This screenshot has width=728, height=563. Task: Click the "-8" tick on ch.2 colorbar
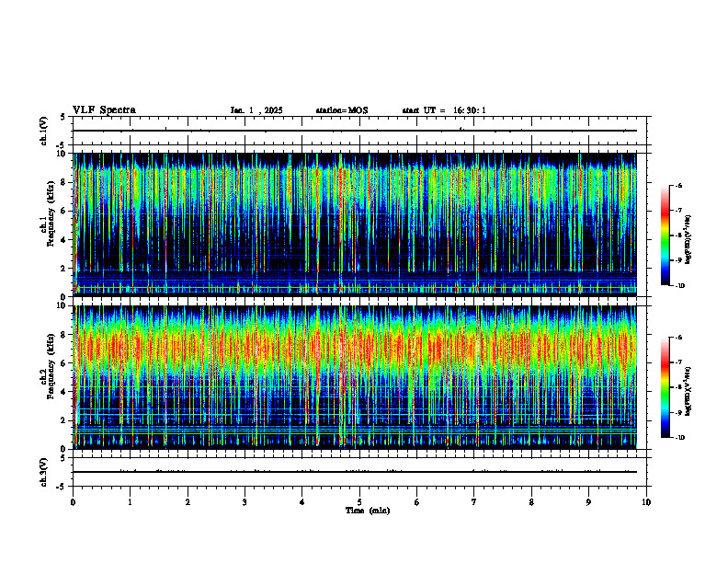[x=678, y=387]
